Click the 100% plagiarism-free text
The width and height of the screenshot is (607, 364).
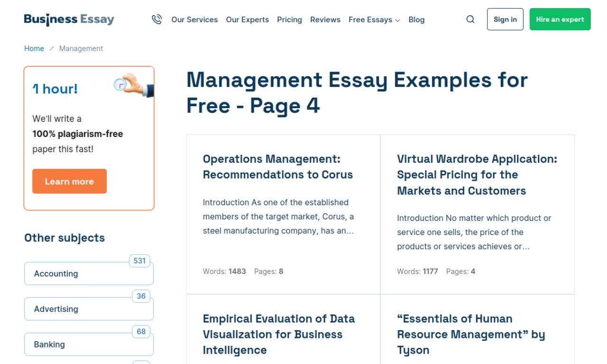coord(78,134)
